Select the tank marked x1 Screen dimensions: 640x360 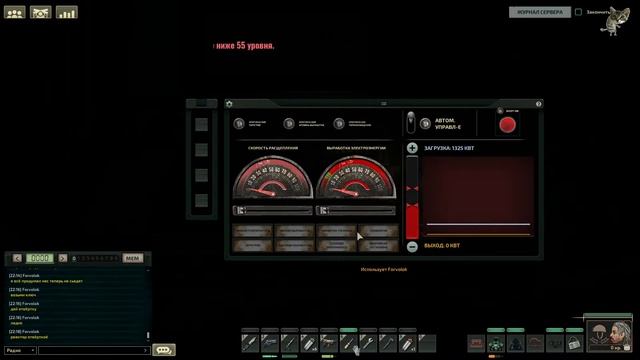click(x=407, y=343)
